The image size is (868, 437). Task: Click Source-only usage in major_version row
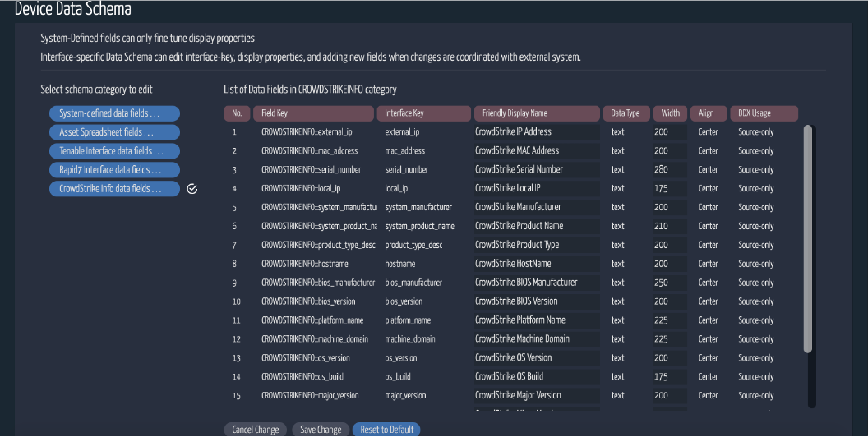point(755,395)
